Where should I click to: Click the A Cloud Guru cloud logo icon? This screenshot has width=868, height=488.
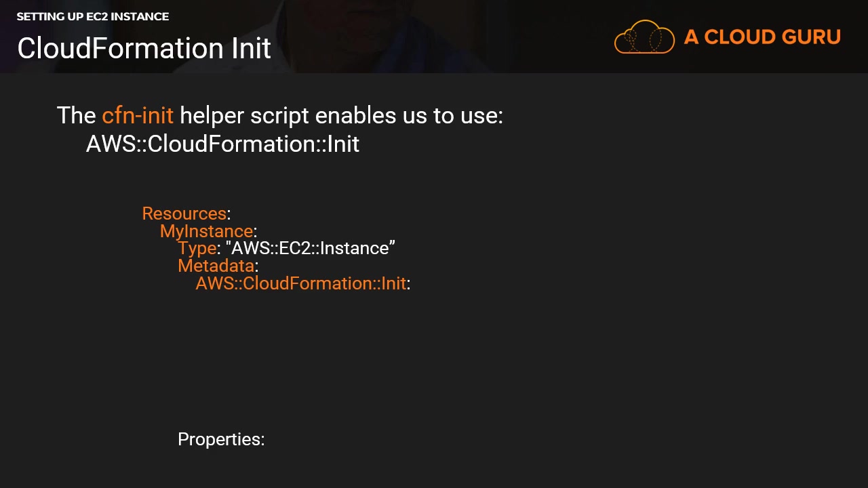coord(644,37)
